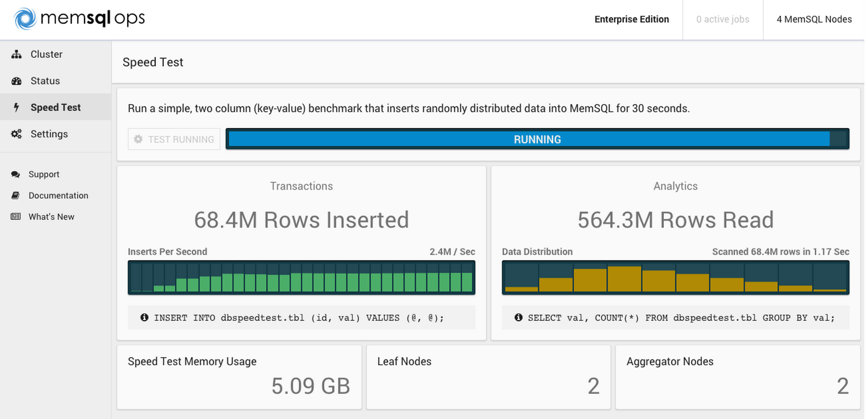
Task: Click the Support chat bubbles icon
Action: click(x=16, y=174)
